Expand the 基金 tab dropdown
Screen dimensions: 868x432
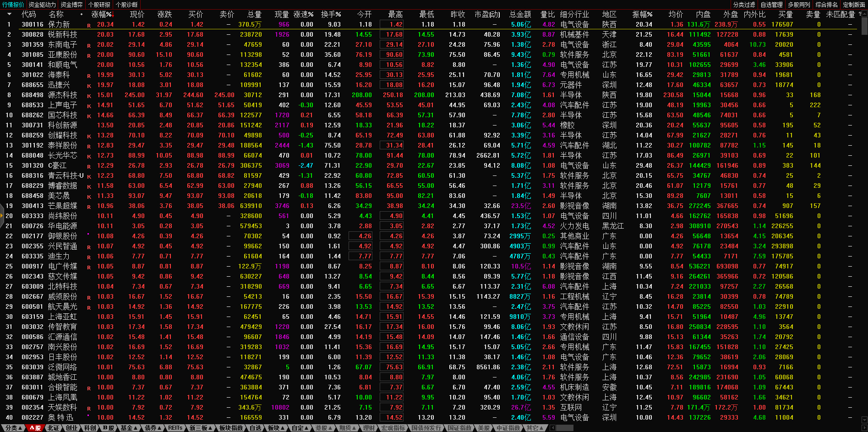pos(129,428)
